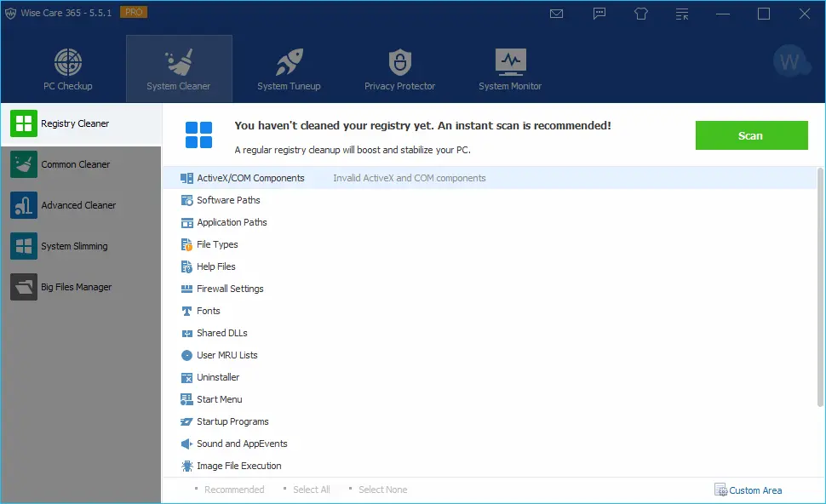
Task: Click the Startup Programs icon
Action: (x=186, y=421)
